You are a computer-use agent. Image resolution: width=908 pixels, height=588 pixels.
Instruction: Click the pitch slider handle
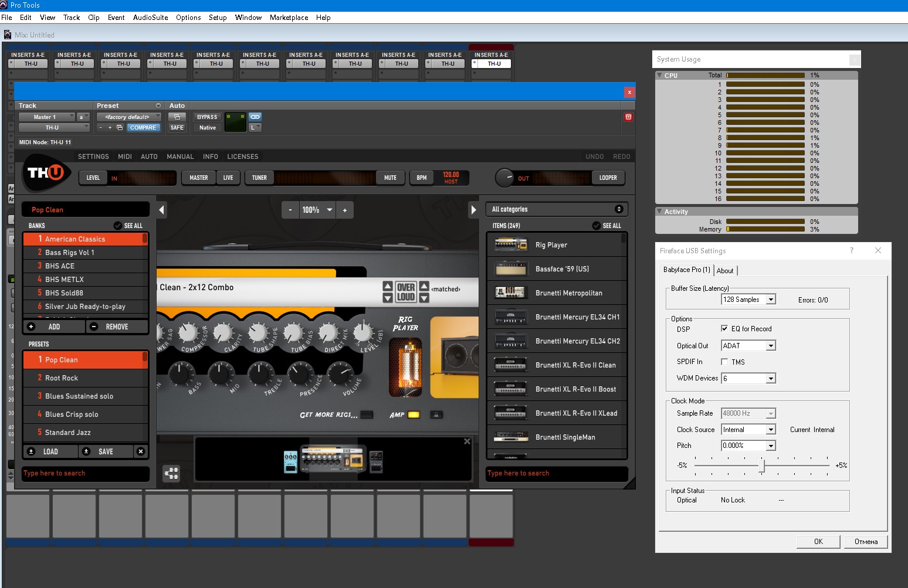click(x=761, y=465)
